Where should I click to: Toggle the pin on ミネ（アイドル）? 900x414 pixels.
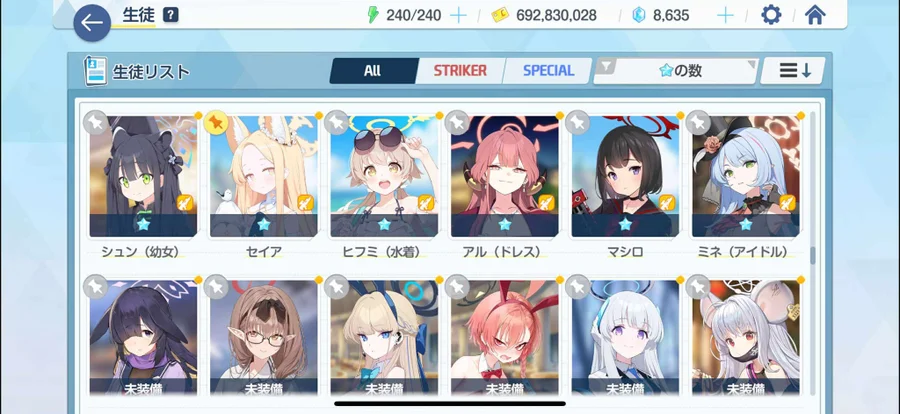coord(698,122)
